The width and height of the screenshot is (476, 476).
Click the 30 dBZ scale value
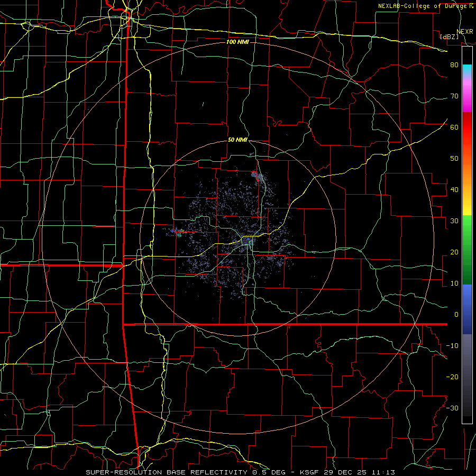(454, 221)
